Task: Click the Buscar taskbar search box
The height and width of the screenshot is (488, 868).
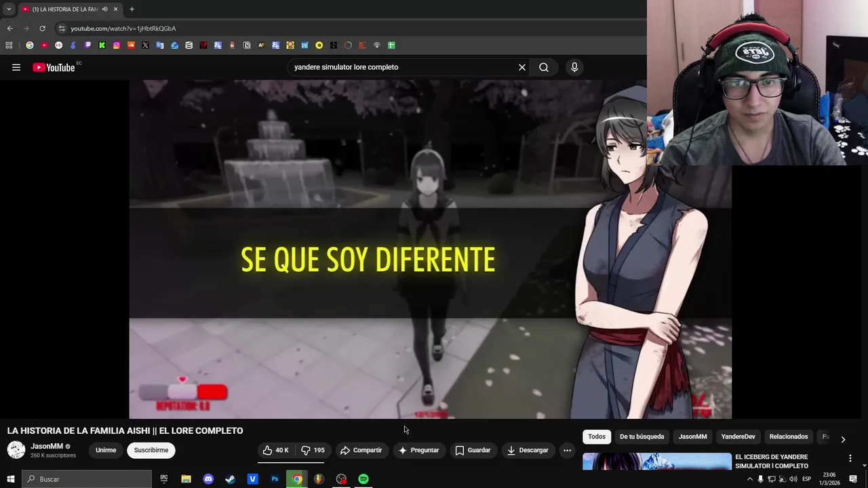Action: coord(87,479)
